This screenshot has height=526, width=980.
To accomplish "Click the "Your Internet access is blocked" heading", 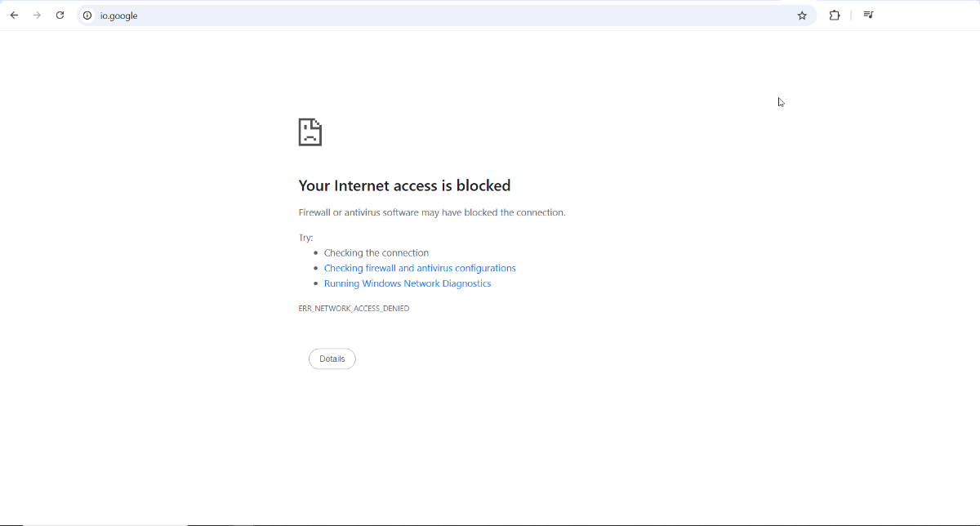I will [404, 185].
